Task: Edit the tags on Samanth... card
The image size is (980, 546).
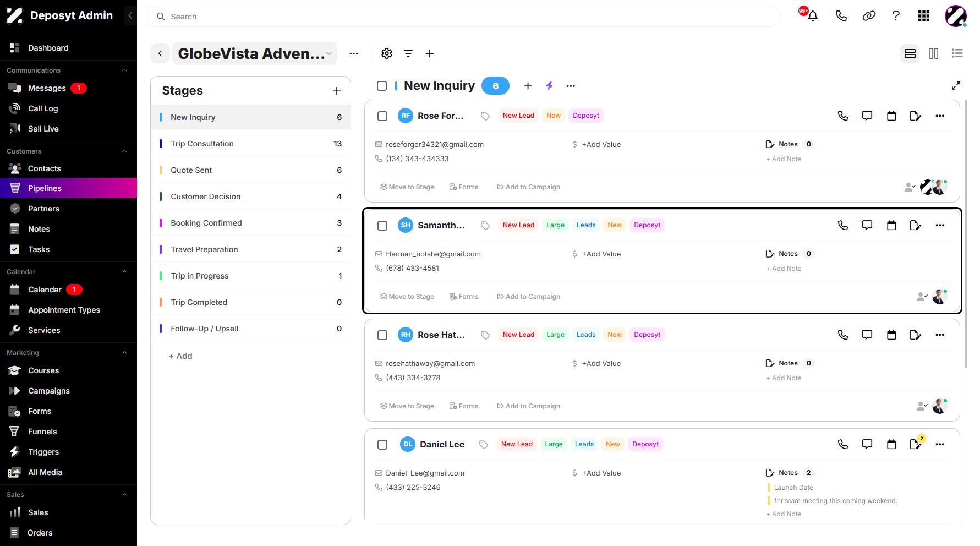Action: click(485, 225)
